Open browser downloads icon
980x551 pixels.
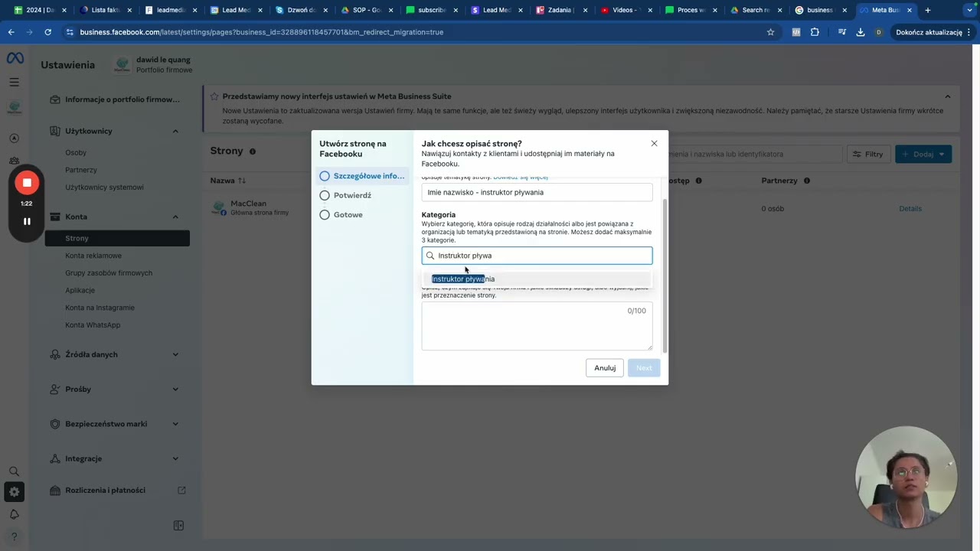pos(860,32)
